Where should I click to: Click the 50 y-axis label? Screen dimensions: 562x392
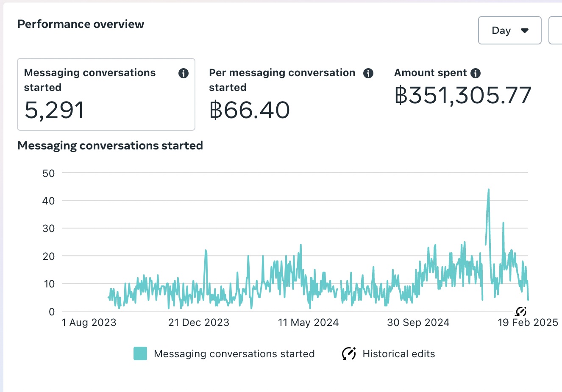click(49, 173)
